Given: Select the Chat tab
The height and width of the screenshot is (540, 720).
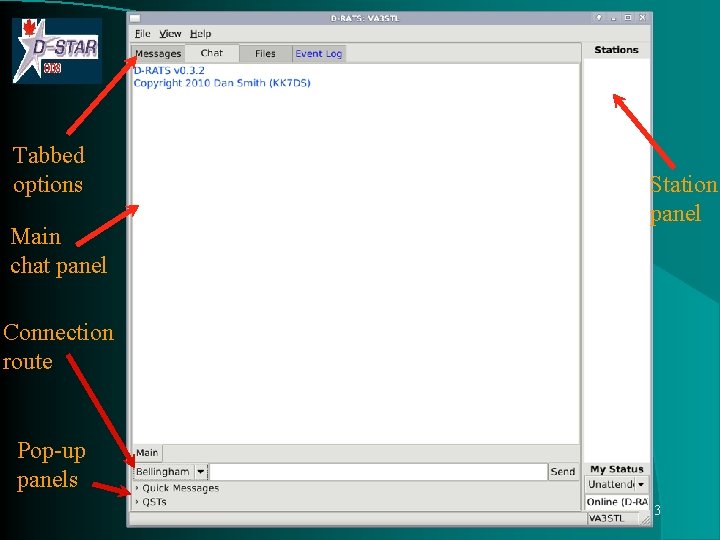Looking at the screenshot, I should point(212,53).
